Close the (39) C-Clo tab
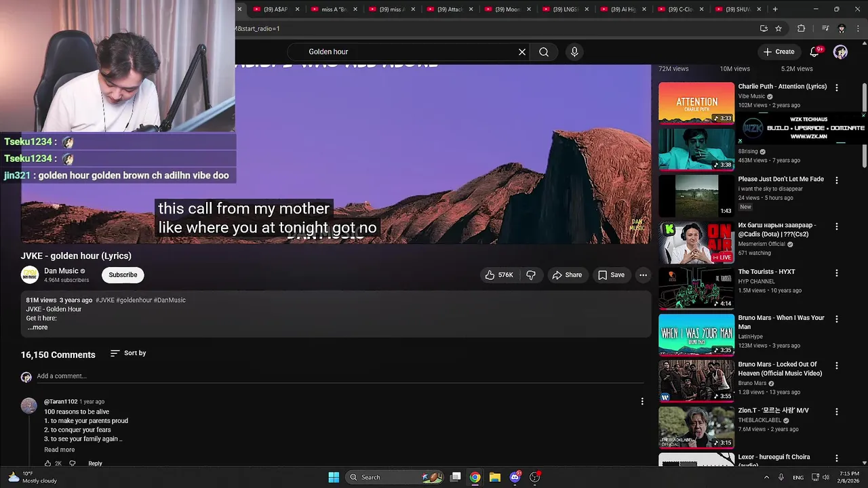 701,9
